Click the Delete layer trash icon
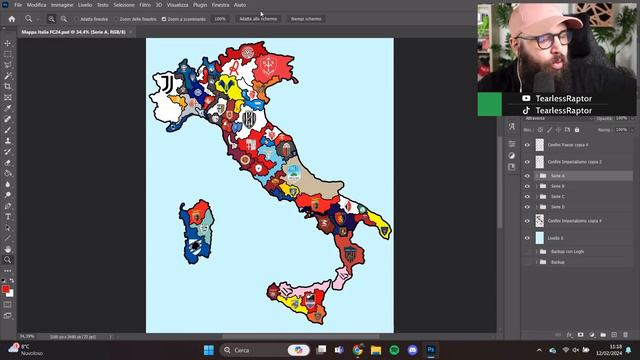 pyautogui.click(x=625, y=335)
